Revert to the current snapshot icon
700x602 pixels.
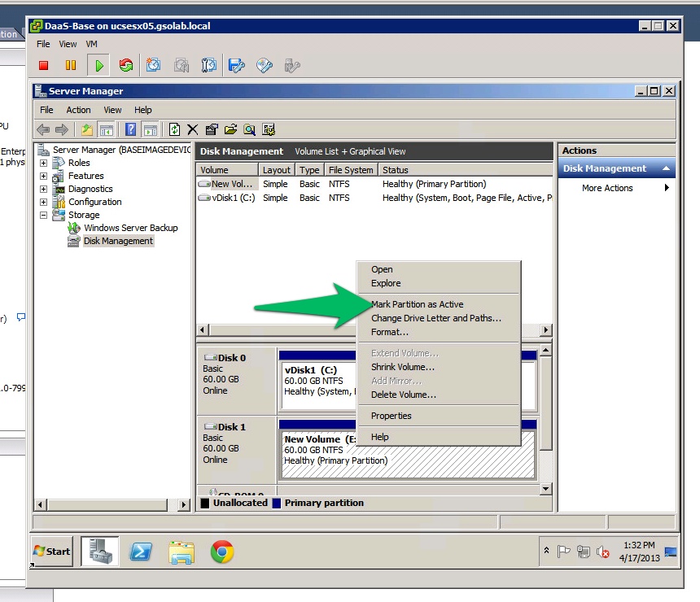182,66
